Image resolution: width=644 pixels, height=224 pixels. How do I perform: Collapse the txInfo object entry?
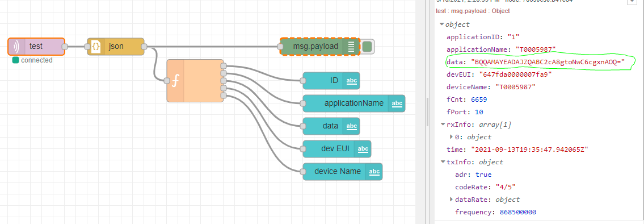click(x=443, y=162)
